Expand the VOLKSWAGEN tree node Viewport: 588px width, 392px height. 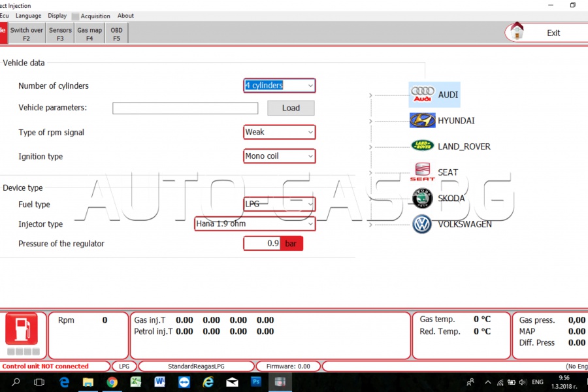tap(370, 225)
